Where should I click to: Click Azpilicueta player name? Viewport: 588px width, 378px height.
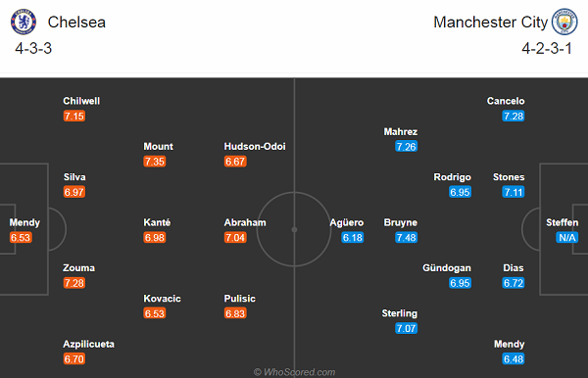coord(88,344)
